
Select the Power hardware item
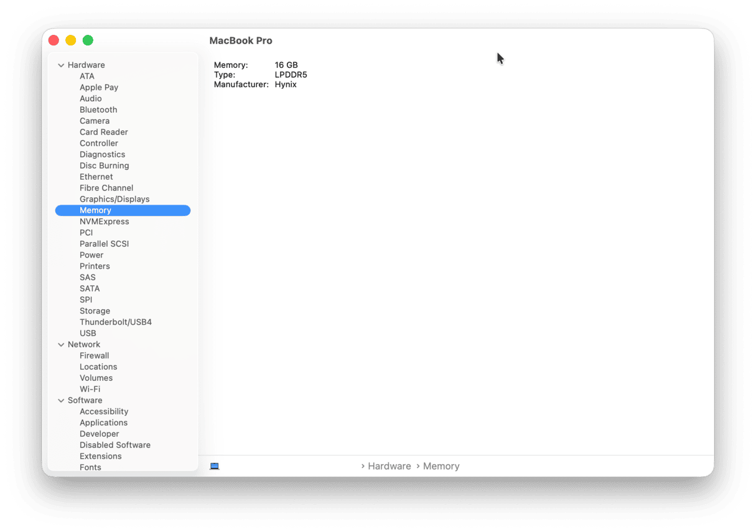point(91,255)
